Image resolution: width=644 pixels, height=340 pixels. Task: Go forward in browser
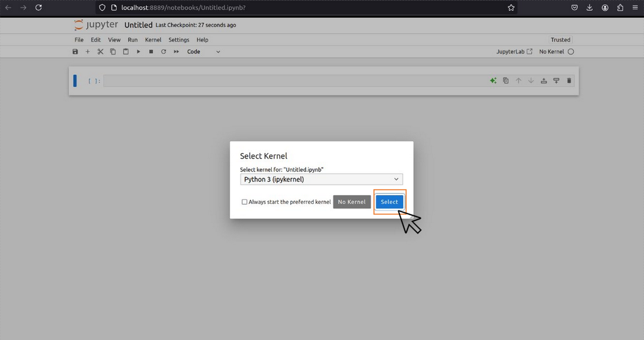[24, 7]
